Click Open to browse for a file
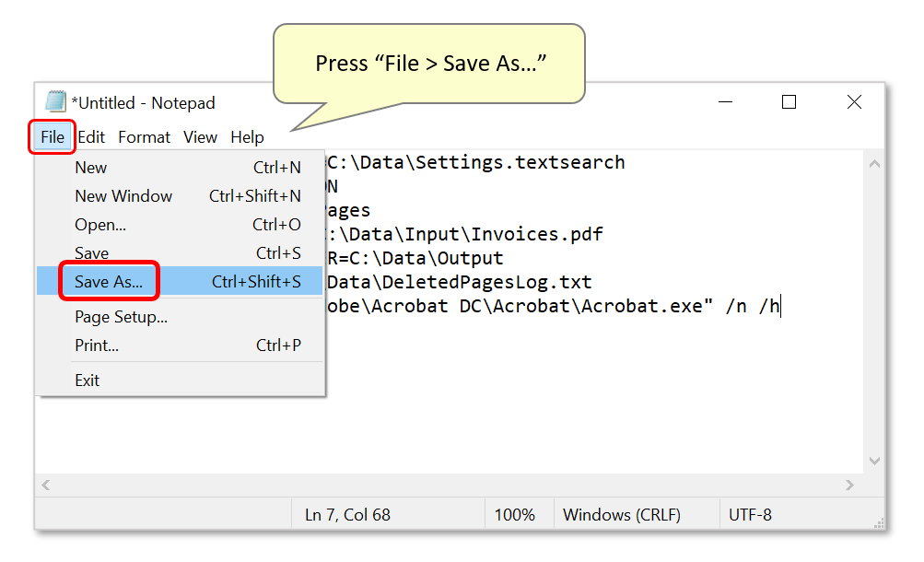 click(x=99, y=224)
